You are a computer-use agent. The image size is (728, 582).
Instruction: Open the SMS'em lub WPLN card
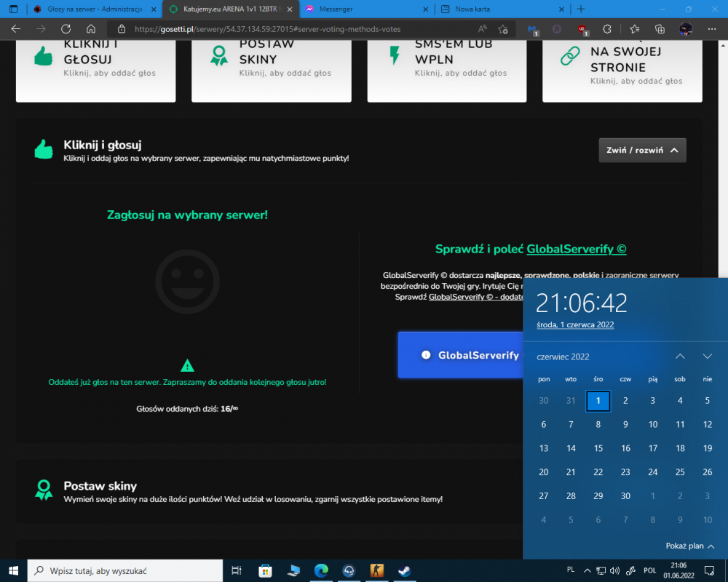pyautogui.click(x=447, y=71)
